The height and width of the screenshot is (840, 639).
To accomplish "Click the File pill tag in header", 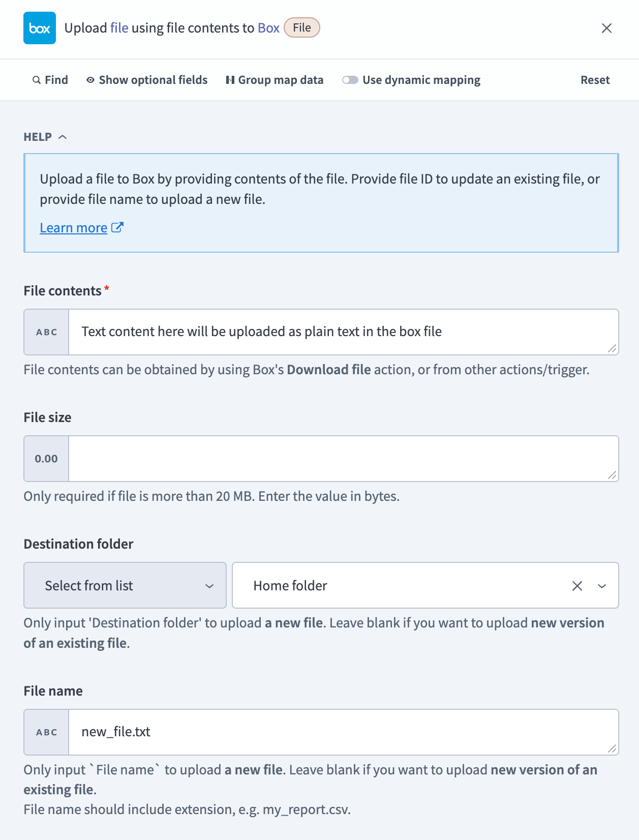I will tap(302, 27).
